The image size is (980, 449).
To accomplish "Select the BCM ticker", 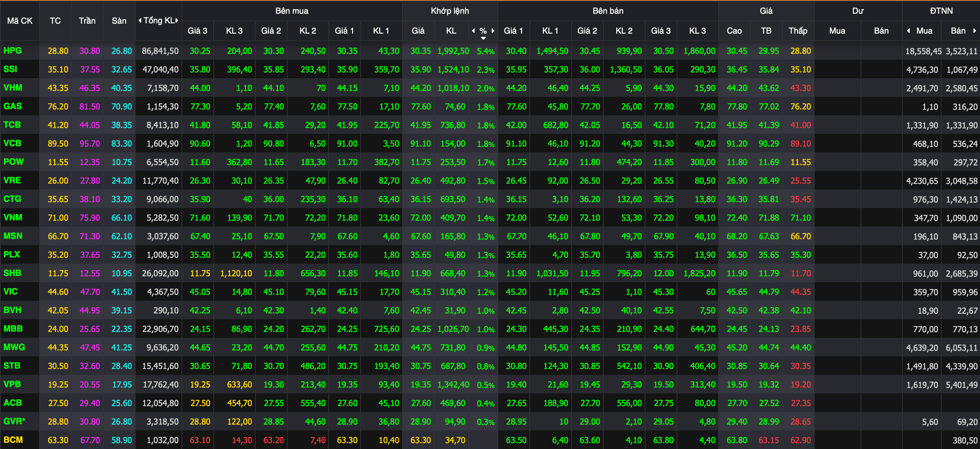I will 13,440.
